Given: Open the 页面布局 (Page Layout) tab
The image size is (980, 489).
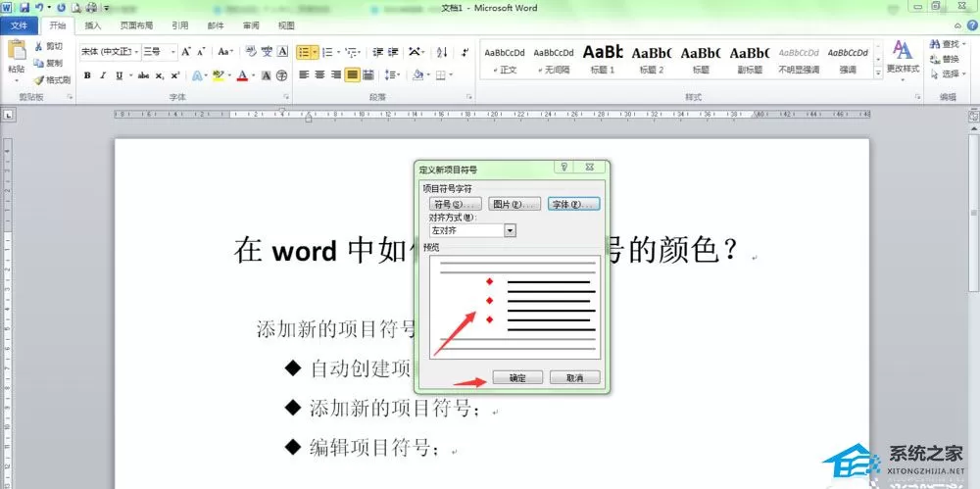Looking at the screenshot, I should coord(136,25).
